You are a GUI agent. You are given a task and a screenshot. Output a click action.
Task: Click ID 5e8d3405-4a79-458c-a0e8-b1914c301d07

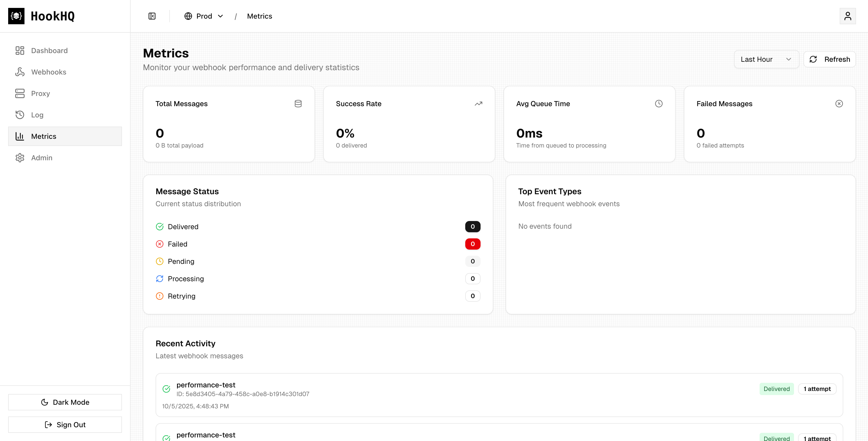243,394
